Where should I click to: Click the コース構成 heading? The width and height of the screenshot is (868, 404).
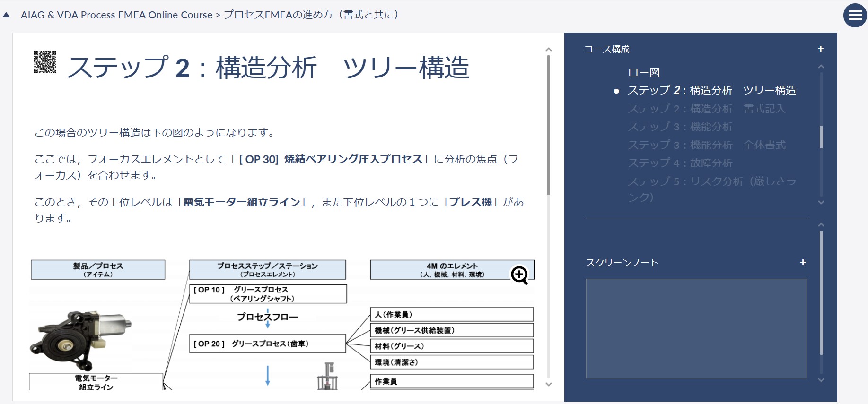coord(607,49)
